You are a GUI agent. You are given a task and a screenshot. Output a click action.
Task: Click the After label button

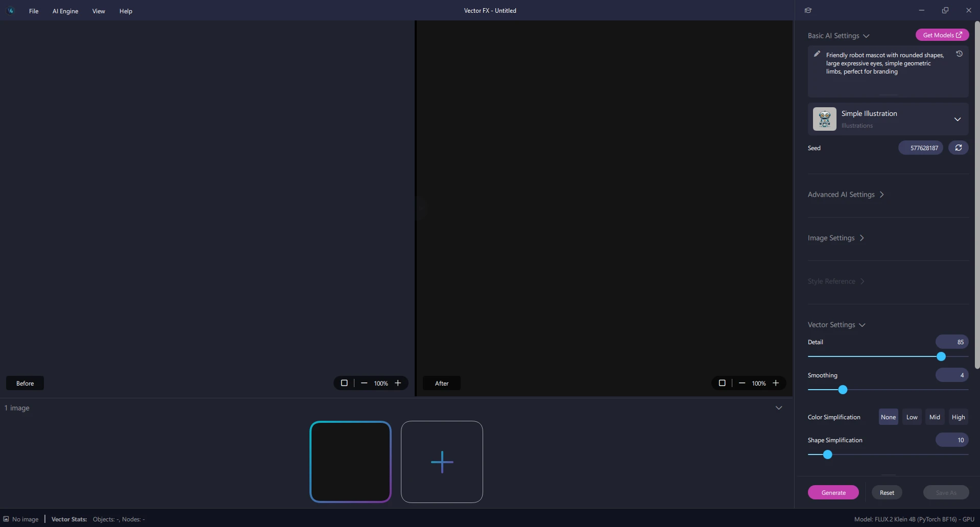click(x=442, y=383)
